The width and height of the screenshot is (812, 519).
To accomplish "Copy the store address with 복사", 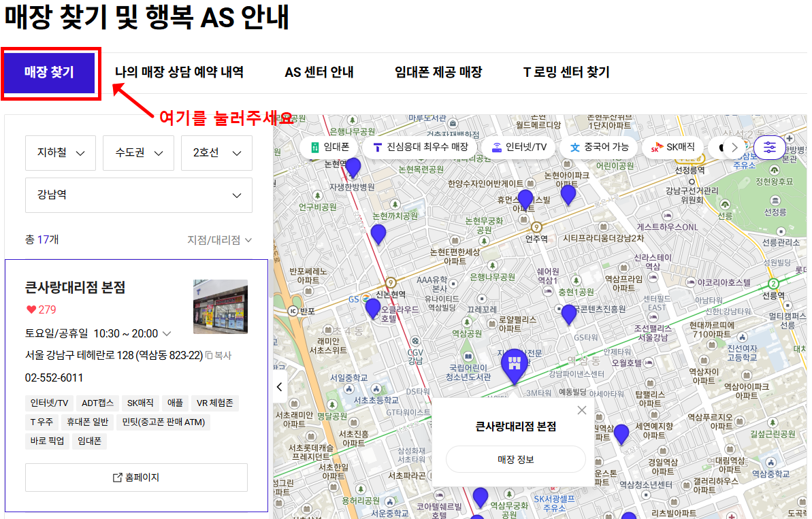I will click(x=218, y=356).
